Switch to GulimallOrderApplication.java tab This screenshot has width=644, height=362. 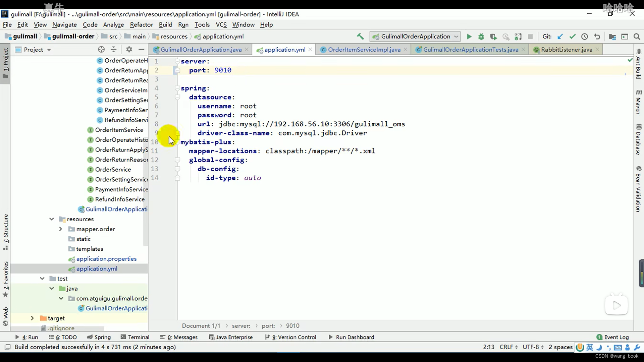pyautogui.click(x=201, y=50)
